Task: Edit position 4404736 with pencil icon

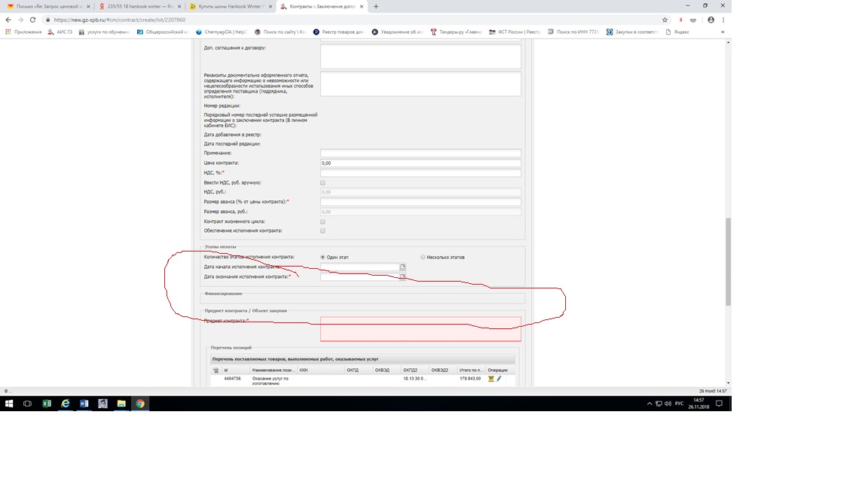Action: (499, 379)
